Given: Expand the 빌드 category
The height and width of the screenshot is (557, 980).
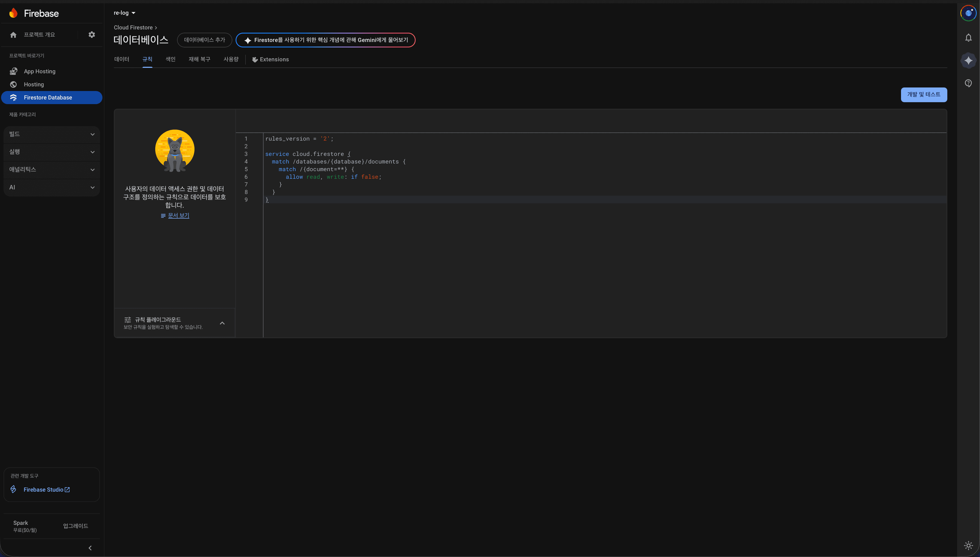Looking at the screenshot, I should coord(52,134).
